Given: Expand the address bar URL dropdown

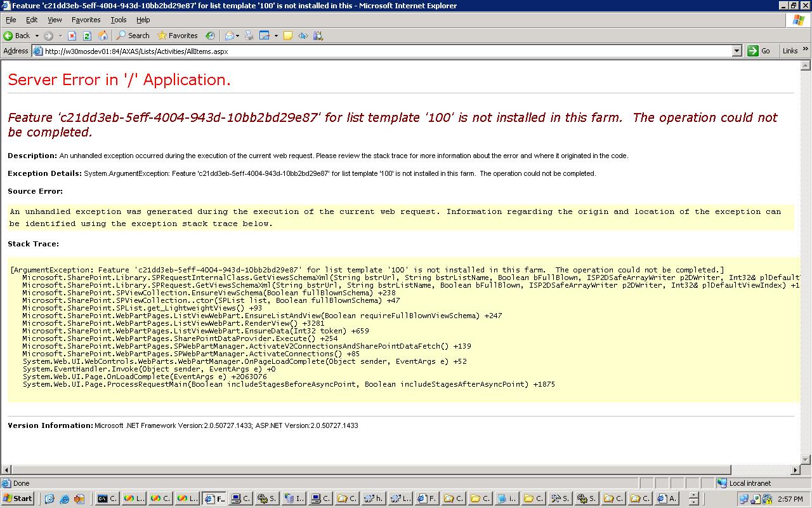Looking at the screenshot, I should pyautogui.click(x=737, y=51).
